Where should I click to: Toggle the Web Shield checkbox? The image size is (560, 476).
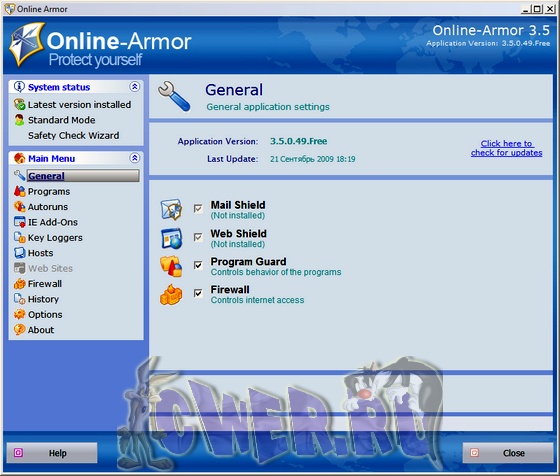198,237
